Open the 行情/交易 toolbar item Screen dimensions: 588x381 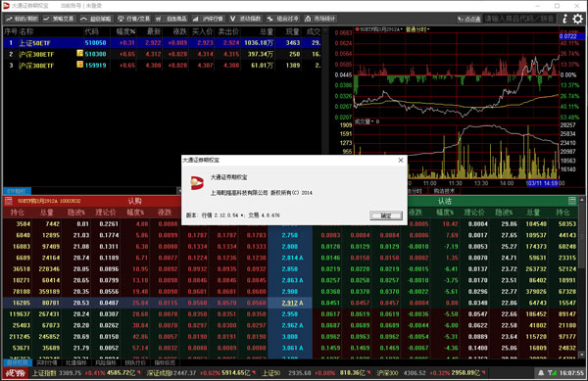134,19
